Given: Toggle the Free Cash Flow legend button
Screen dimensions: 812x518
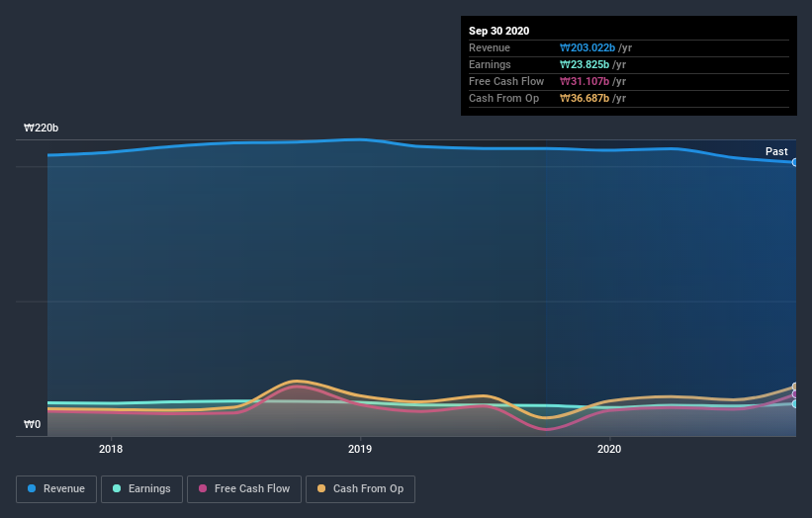Looking at the screenshot, I should [244, 489].
